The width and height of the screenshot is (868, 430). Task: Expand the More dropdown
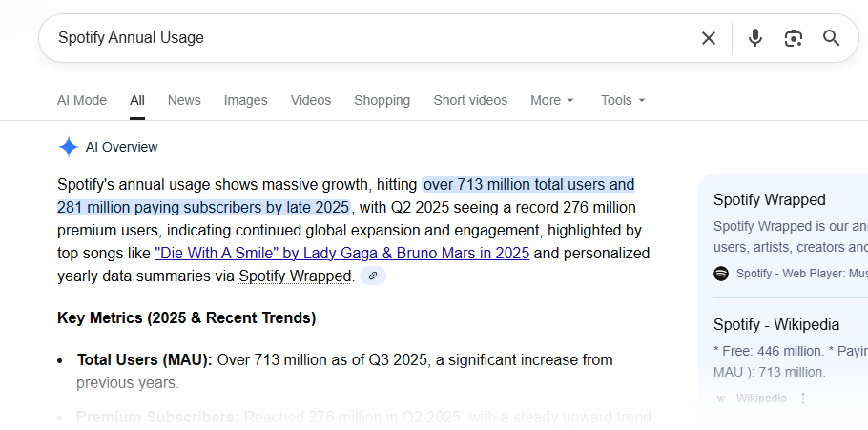click(x=552, y=100)
